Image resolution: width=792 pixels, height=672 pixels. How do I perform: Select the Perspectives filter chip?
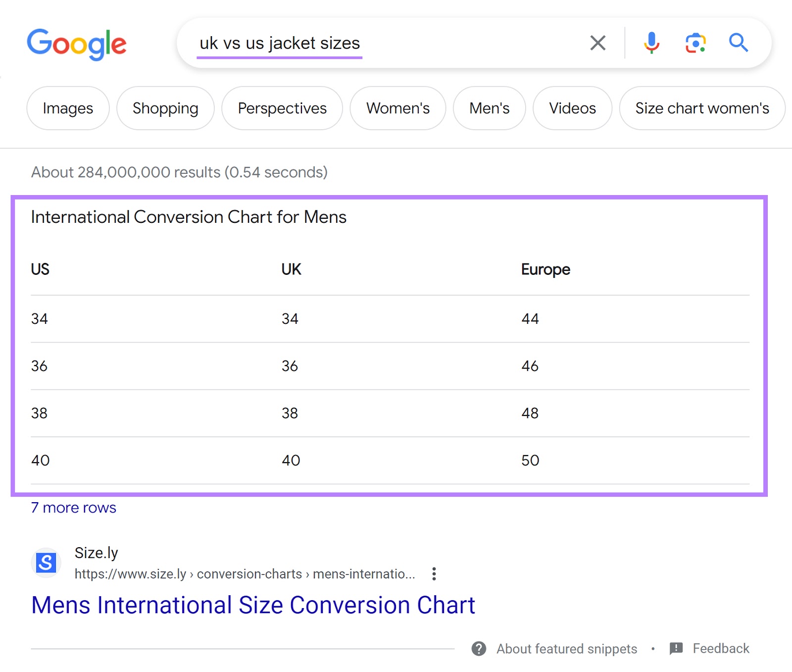pyautogui.click(x=282, y=108)
